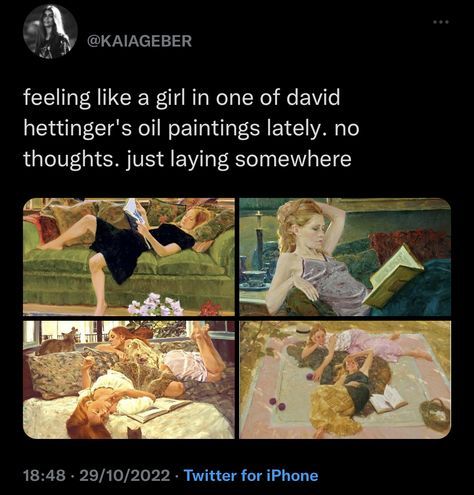Viewport: 474px width, 495px height.
Task: Open the green sofa reading painting
Action: coord(129,257)
